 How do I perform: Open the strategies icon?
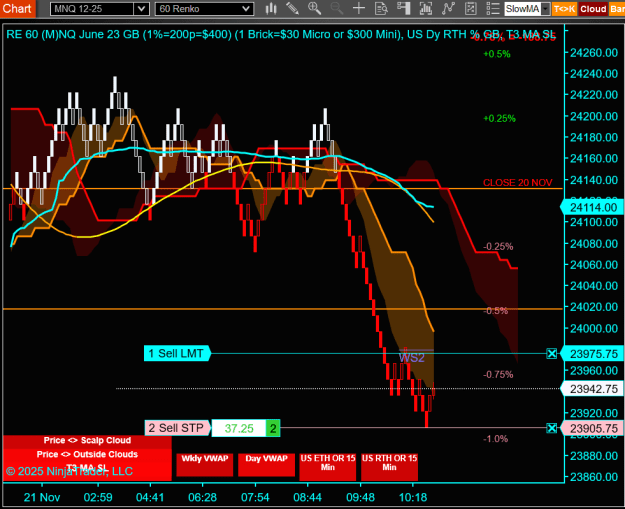coord(471,8)
